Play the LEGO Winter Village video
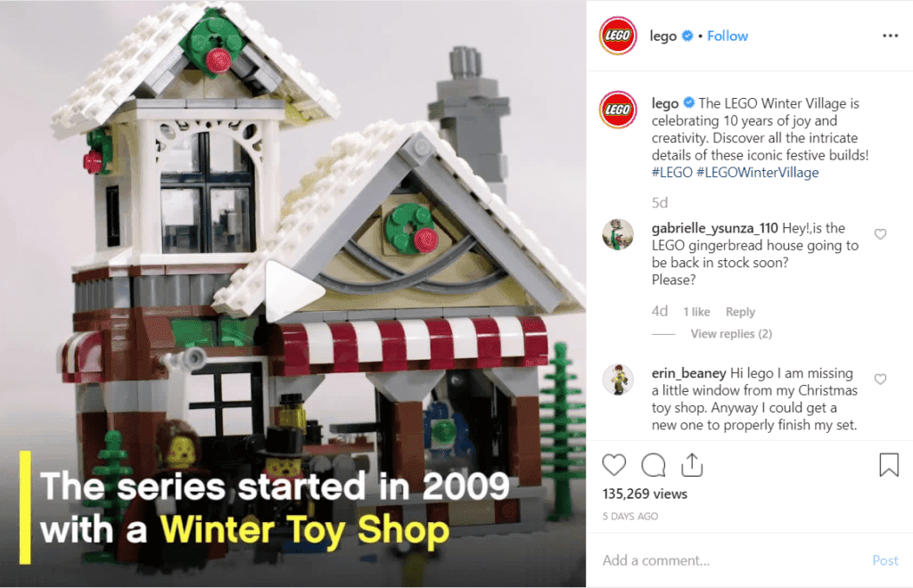913x588 pixels. tap(292, 290)
